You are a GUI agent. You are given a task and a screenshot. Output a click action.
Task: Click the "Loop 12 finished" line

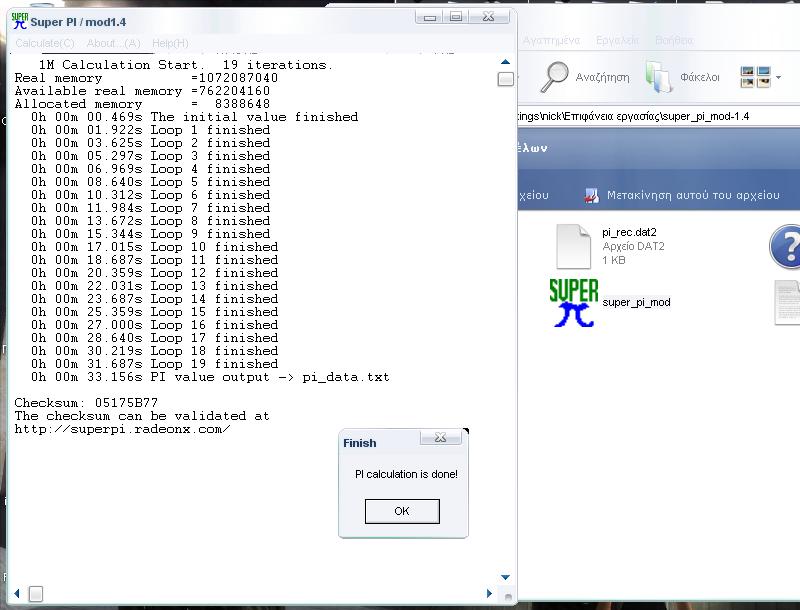(154, 273)
